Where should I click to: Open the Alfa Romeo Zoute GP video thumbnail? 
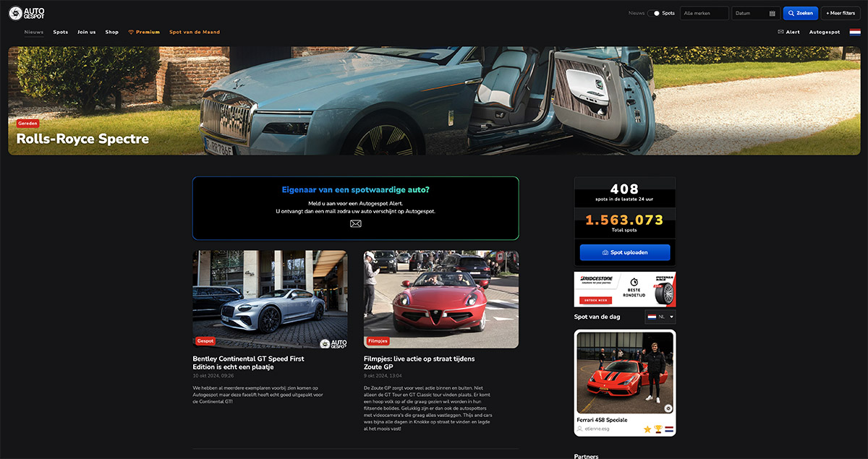tap(441, 299)
